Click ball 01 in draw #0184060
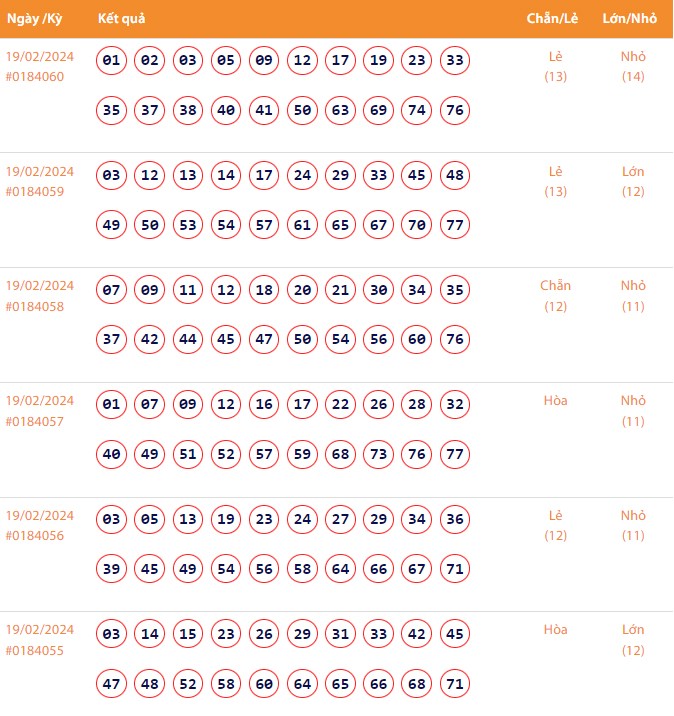 pyautogui.click(x=112, y=61)
